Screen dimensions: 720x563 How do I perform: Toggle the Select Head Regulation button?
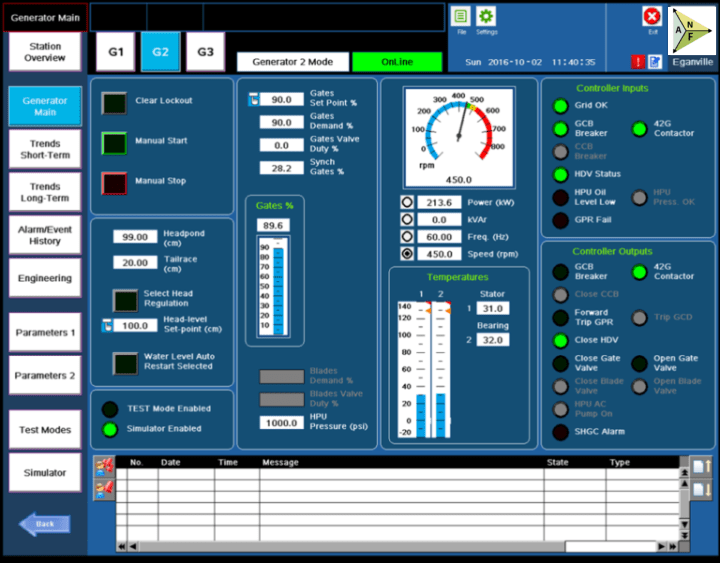(125, 299)
